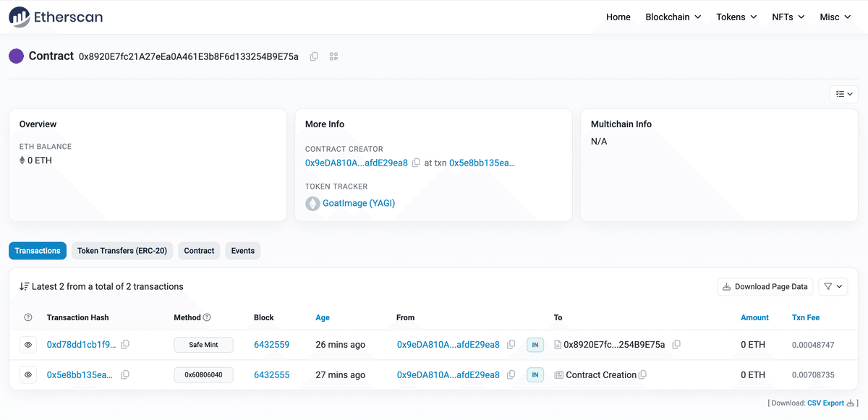The width and height of the screenshot is (868, 420).
Task: Expand the NFTs navigation menu
Action: [788, 17]
